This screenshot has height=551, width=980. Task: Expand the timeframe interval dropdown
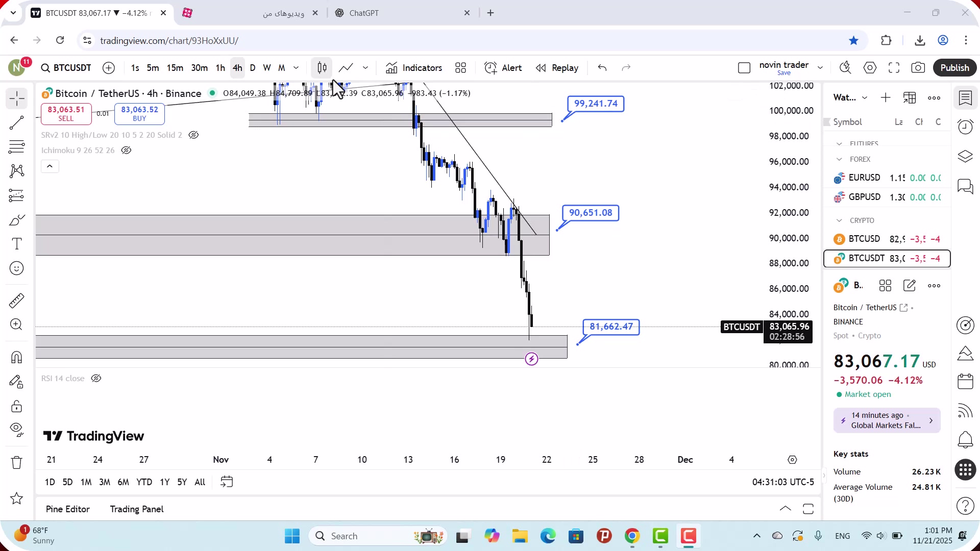[x=296, y=68]
